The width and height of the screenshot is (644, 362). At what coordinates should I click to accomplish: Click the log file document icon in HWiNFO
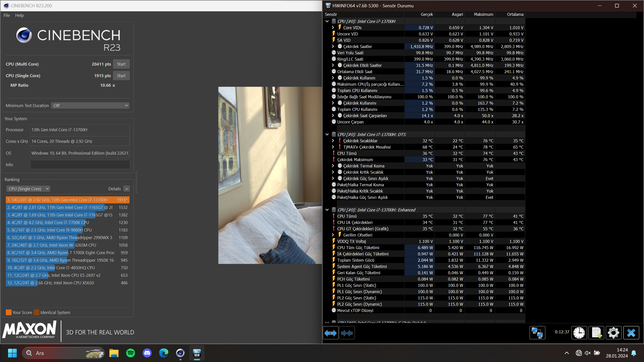596,333
